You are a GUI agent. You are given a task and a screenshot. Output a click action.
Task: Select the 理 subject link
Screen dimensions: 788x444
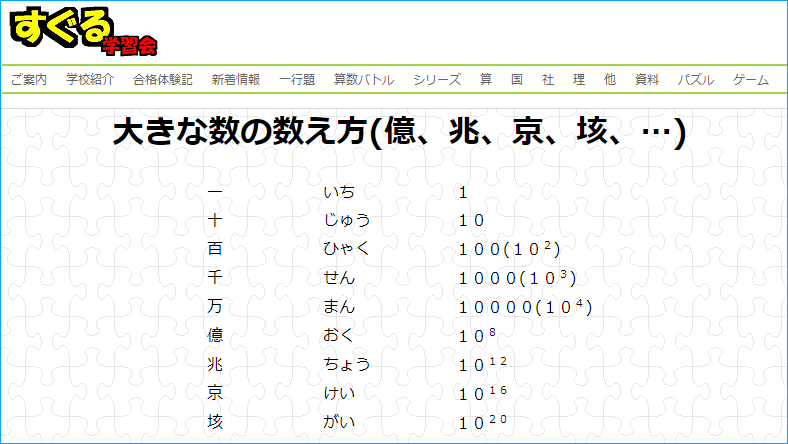tap(579, 79)
